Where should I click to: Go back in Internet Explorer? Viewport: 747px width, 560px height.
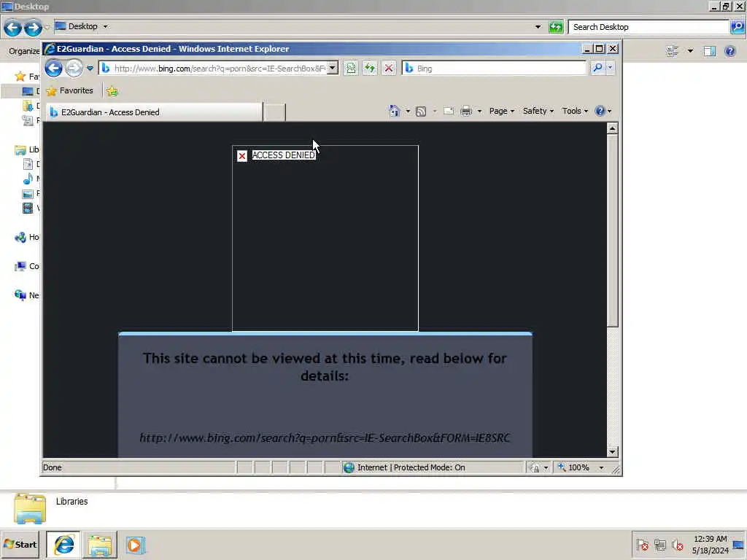coord(53,68)
